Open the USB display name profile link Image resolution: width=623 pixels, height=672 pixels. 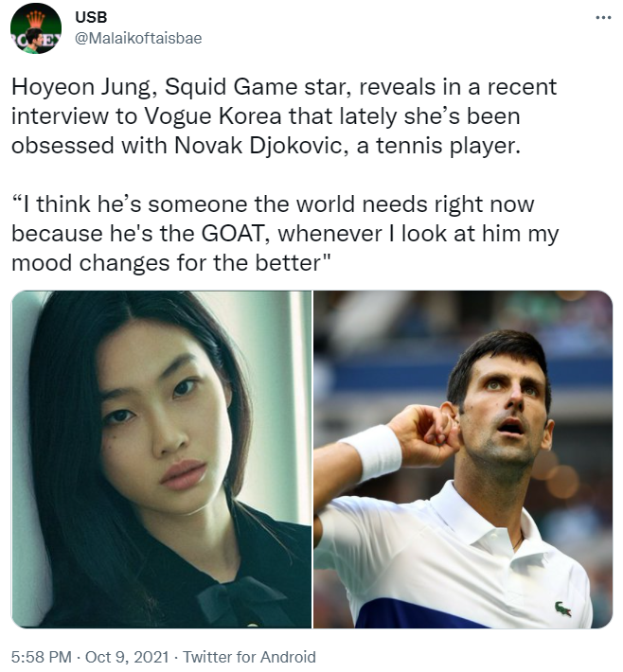[91, 17]
